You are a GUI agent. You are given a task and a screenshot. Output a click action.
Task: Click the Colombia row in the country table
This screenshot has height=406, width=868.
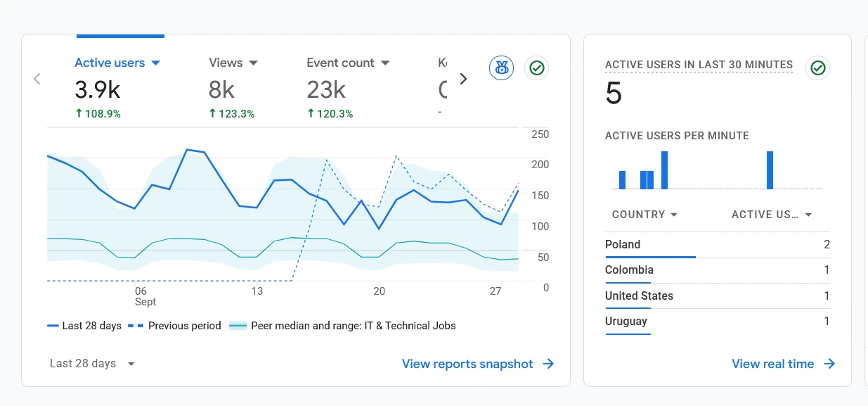pos(717,270)
